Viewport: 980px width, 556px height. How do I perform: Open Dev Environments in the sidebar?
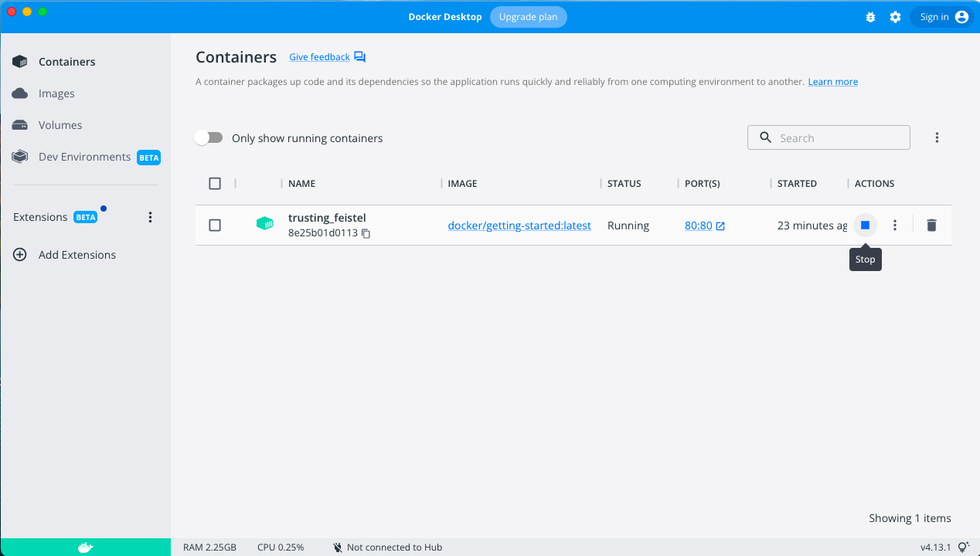85,157
